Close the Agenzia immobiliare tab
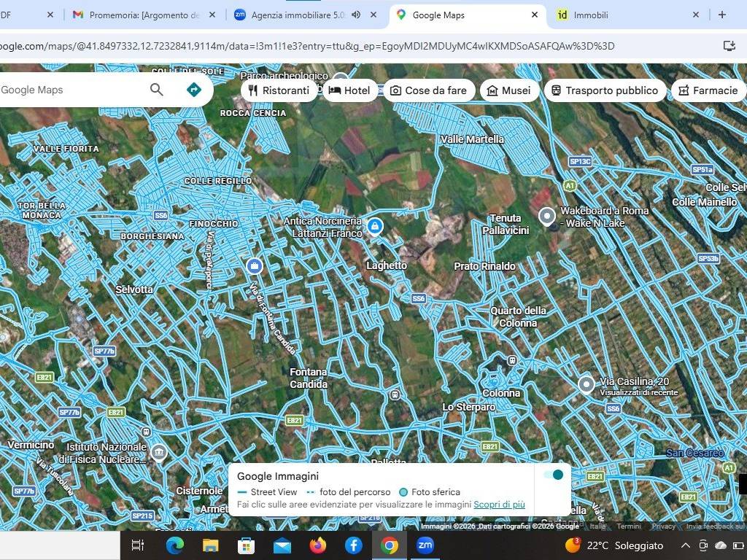The image size is (747, 560). (x=373, y=15)
